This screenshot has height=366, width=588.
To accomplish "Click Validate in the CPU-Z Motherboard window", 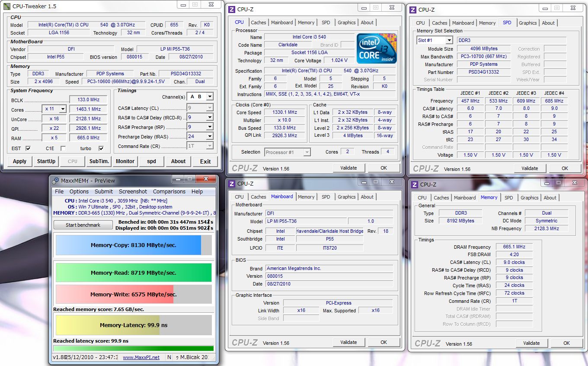I will click(348, 342).
